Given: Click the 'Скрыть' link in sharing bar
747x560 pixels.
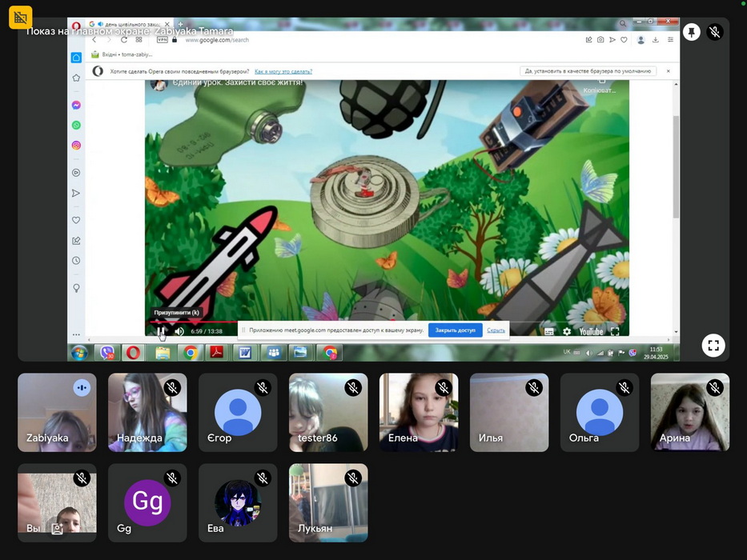Looking at the screenshot, I should [x=496, y=330].
